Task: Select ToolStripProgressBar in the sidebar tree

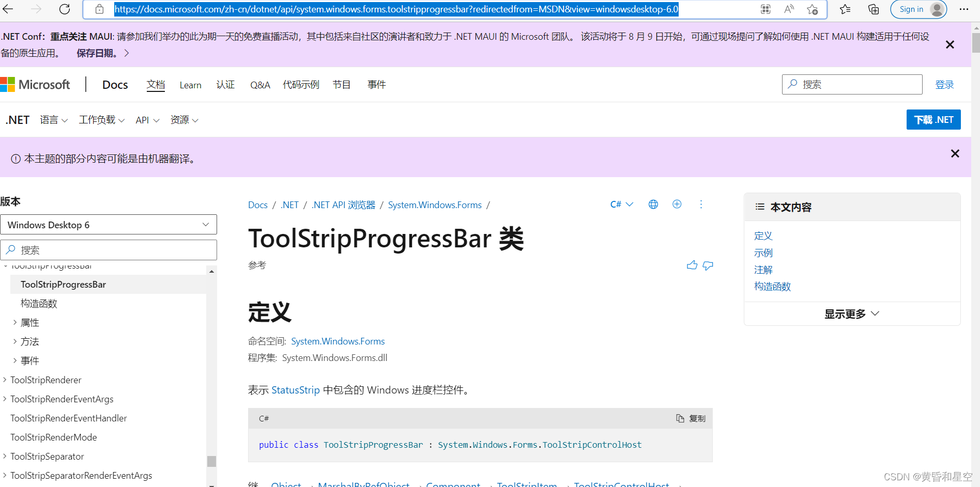Action: (108, 285)
